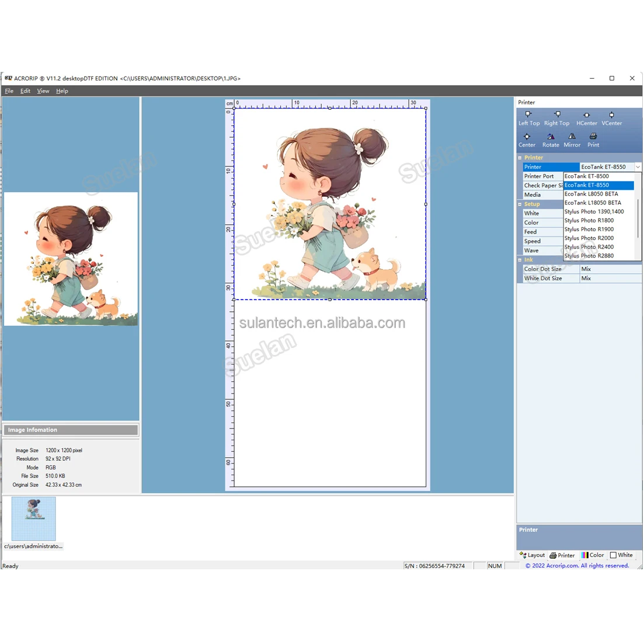
Task: Open Acrorip.com copyright link
Action: [x=577, y=566]
